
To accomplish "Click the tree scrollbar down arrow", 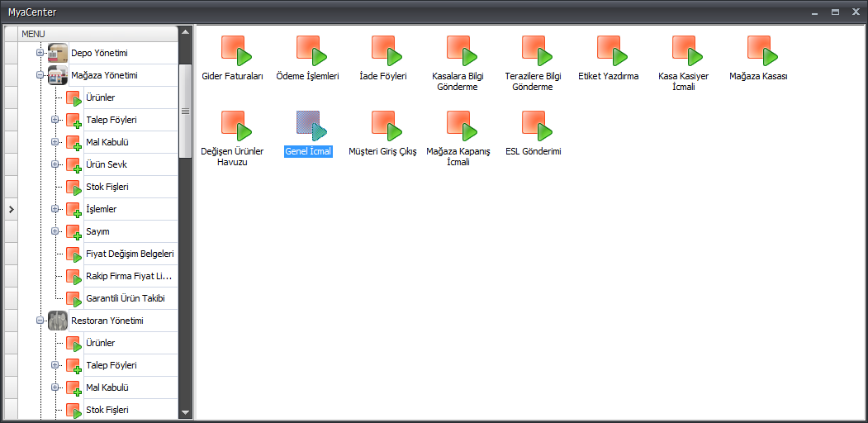I will [186, 412].
